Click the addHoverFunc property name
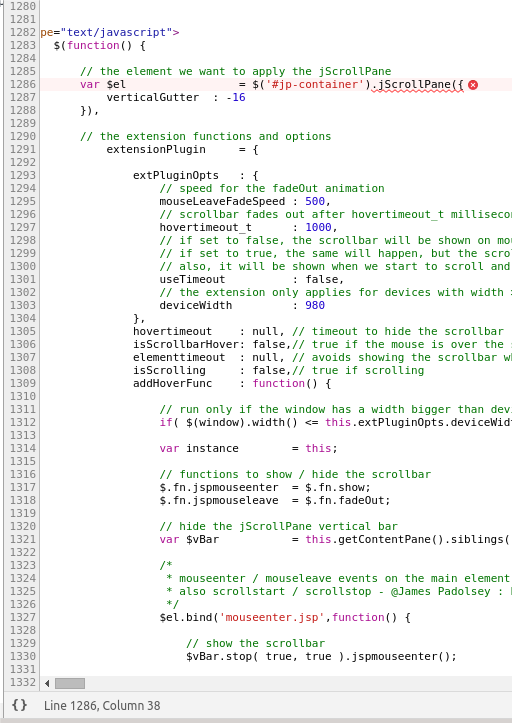 pos(173,384)
